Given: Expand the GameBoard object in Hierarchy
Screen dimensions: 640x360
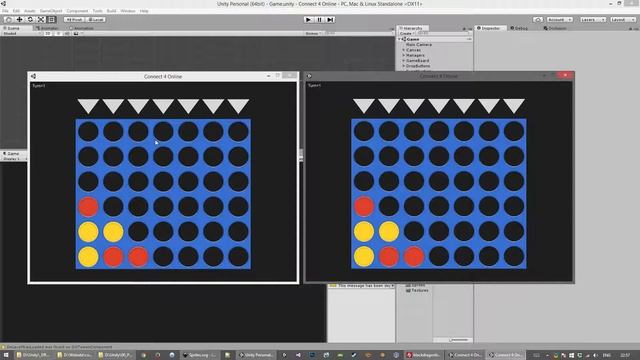Looking at the screenshot, I should 404,60.
